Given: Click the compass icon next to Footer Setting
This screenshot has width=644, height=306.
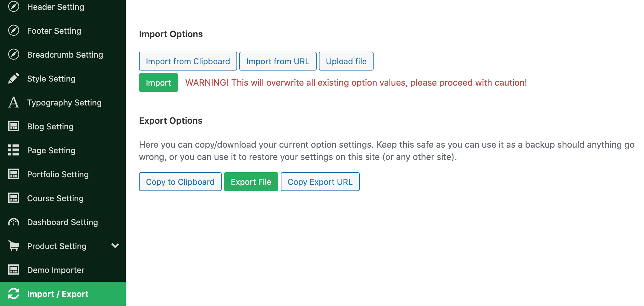Looking at the screenshot, I should [x=14, y=31].
